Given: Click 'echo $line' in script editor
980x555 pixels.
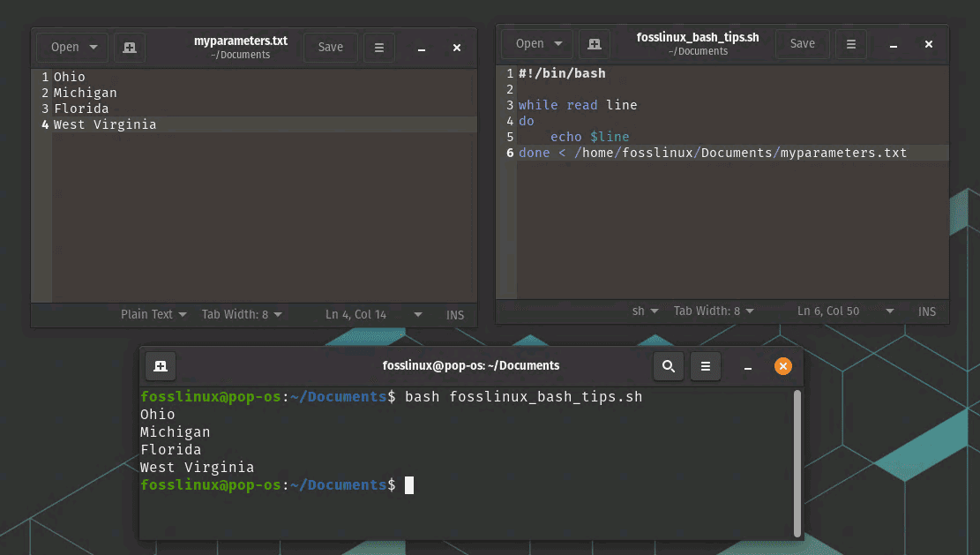Looking at the screenshot, I should [x=589, y=137].
